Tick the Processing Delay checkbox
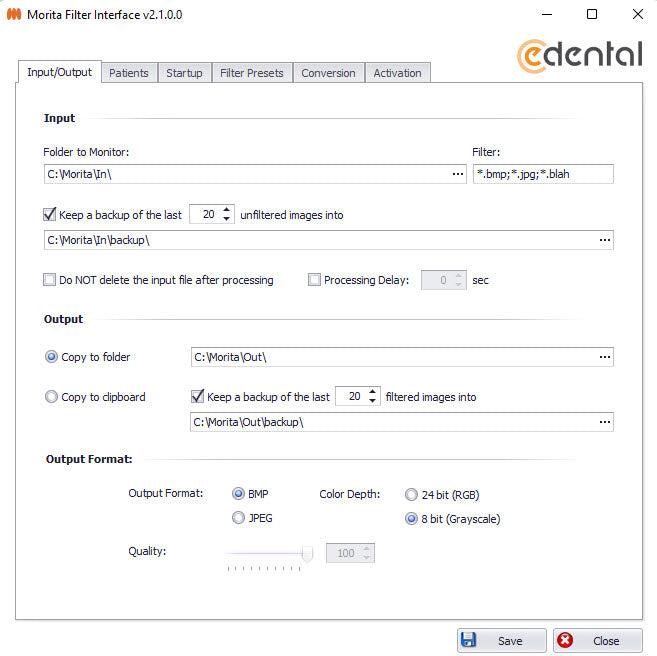The height and width of the screenshot is (656, 657). [x=315, y=280]
